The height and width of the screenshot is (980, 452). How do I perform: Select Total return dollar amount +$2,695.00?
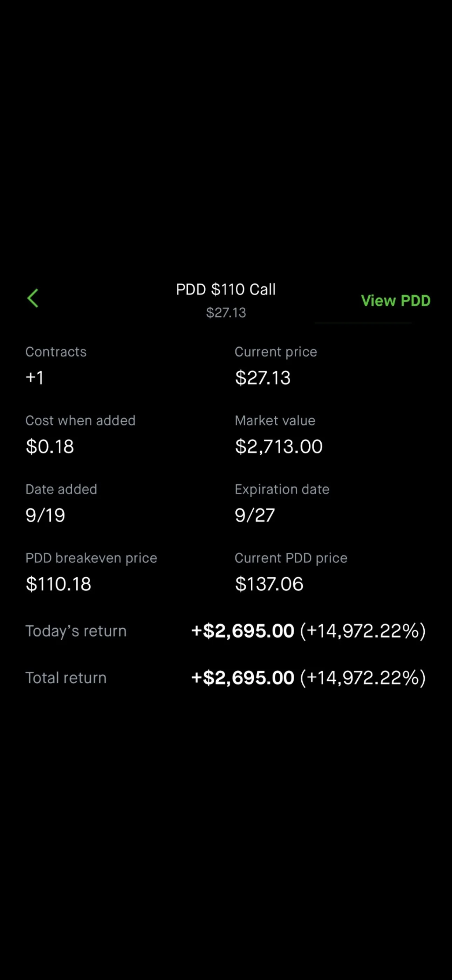(243, 678)
